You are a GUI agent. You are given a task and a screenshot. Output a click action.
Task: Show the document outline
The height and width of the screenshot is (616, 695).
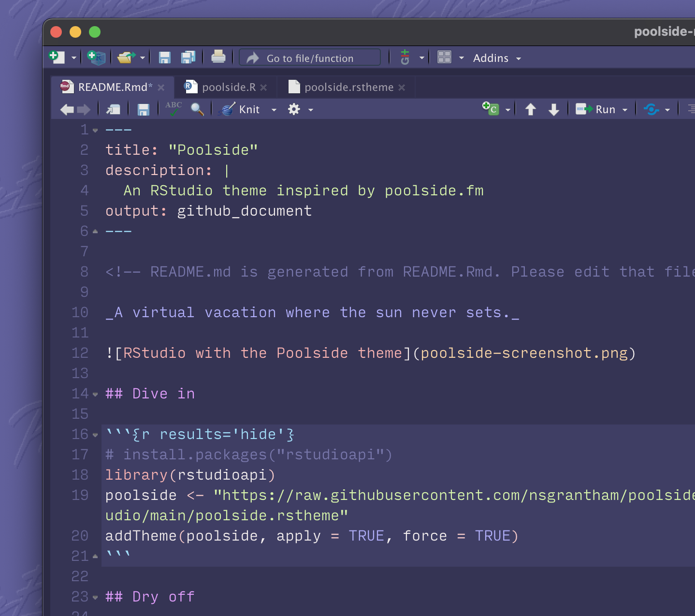[691, 109]
